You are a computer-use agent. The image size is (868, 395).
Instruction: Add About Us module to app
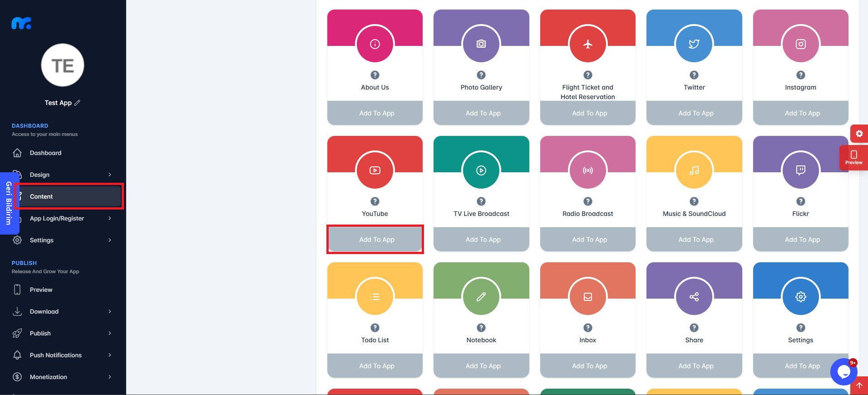[375, 113]
